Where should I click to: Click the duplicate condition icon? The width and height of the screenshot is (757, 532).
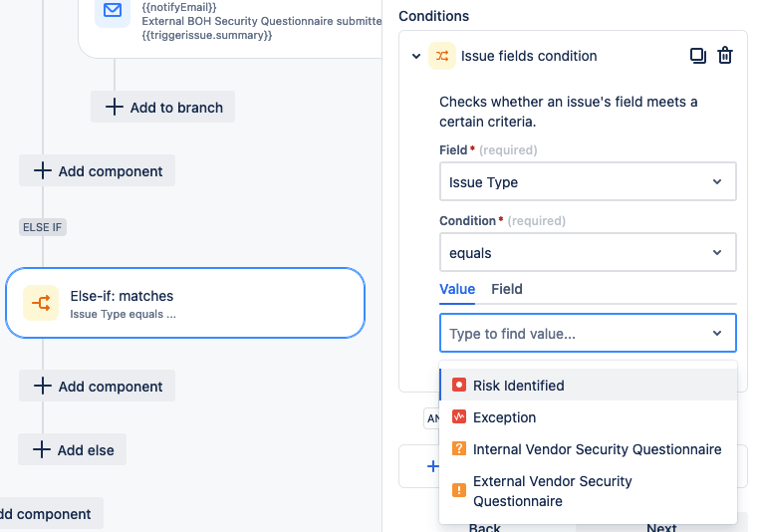point(698,56)
